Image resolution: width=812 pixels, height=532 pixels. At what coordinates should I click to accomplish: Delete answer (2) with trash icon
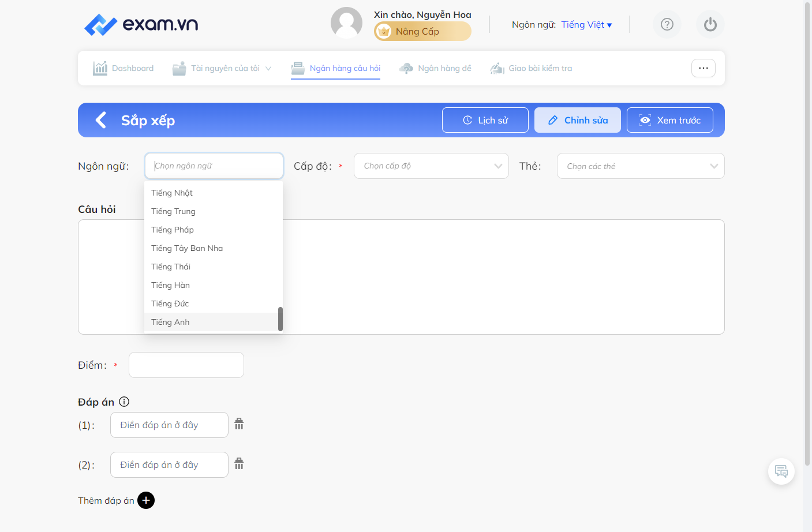pyautogui.click(x=239, y=464)
